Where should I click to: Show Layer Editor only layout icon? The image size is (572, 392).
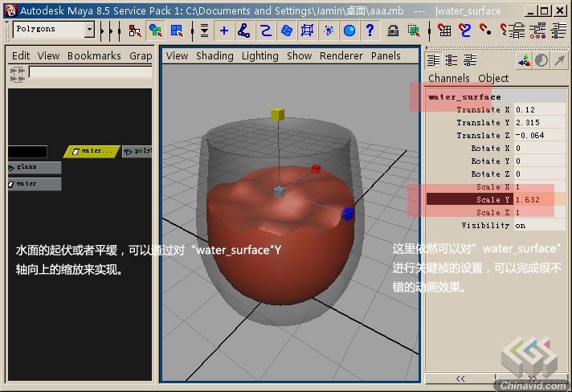click(x=451, y=60)
